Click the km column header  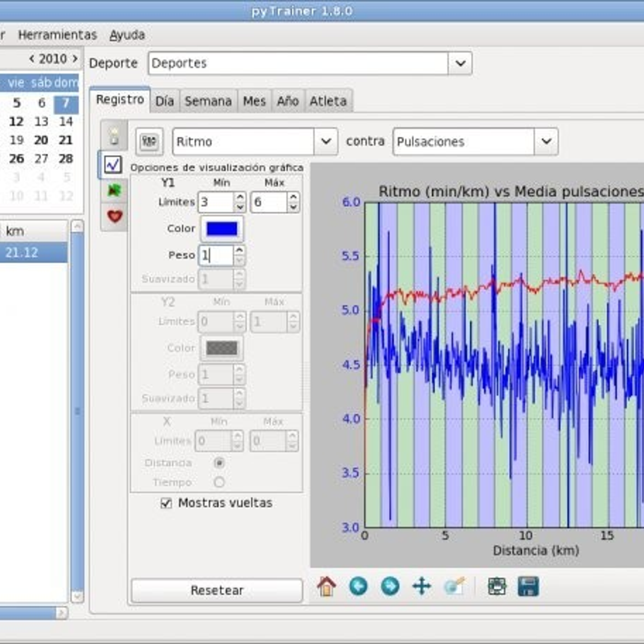34,231
